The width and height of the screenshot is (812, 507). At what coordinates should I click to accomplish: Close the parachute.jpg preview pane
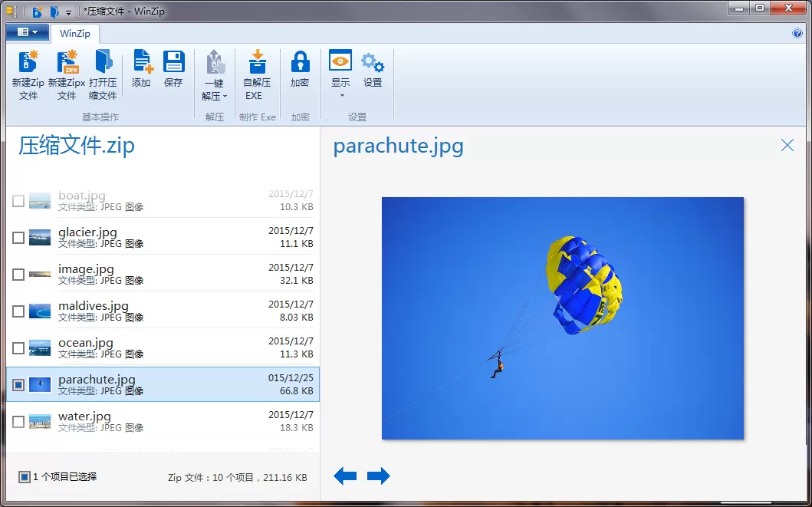click(x=787, y=145)
